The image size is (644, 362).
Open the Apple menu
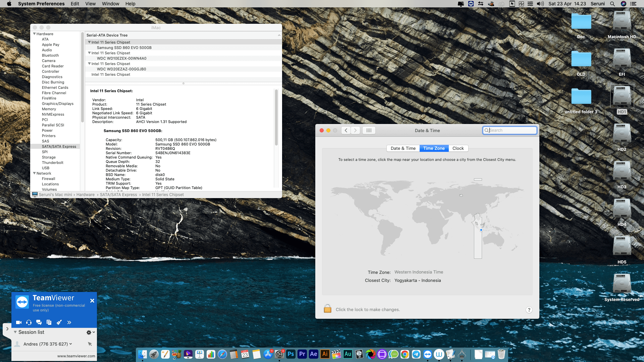tap(9, 4)
